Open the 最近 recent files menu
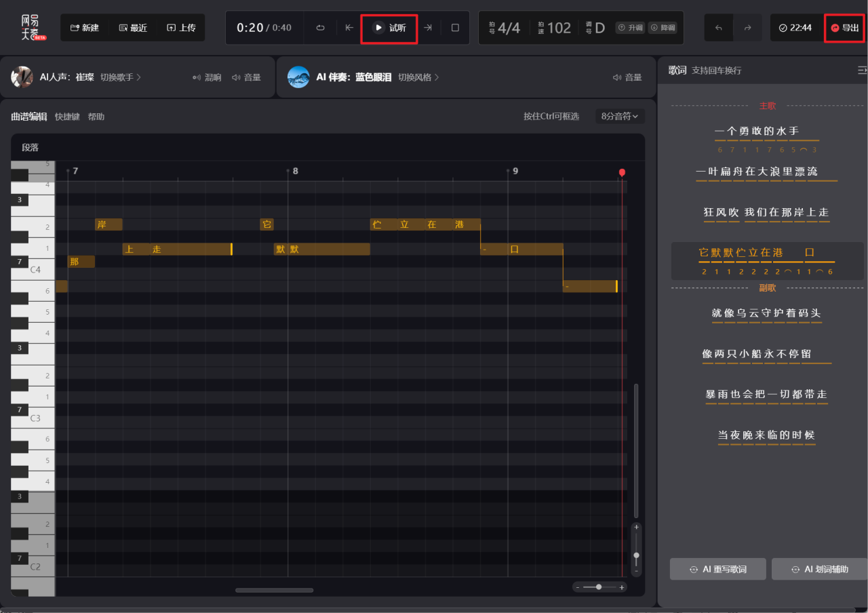 click(133, 28)
